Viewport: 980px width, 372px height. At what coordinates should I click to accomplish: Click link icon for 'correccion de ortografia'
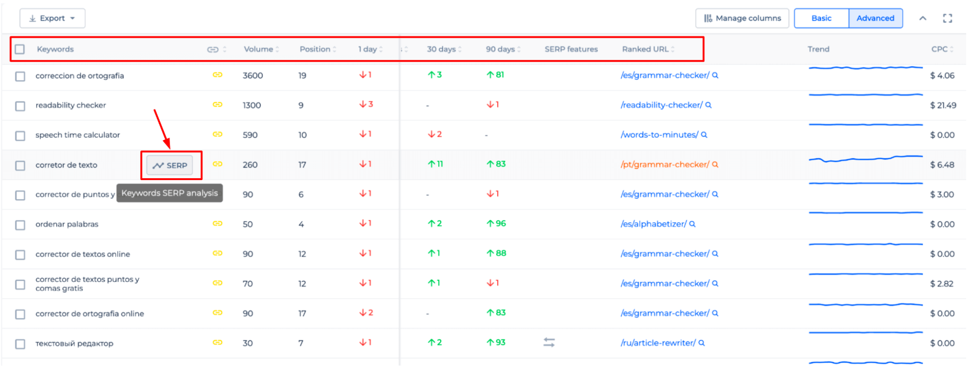click(217, 75)
